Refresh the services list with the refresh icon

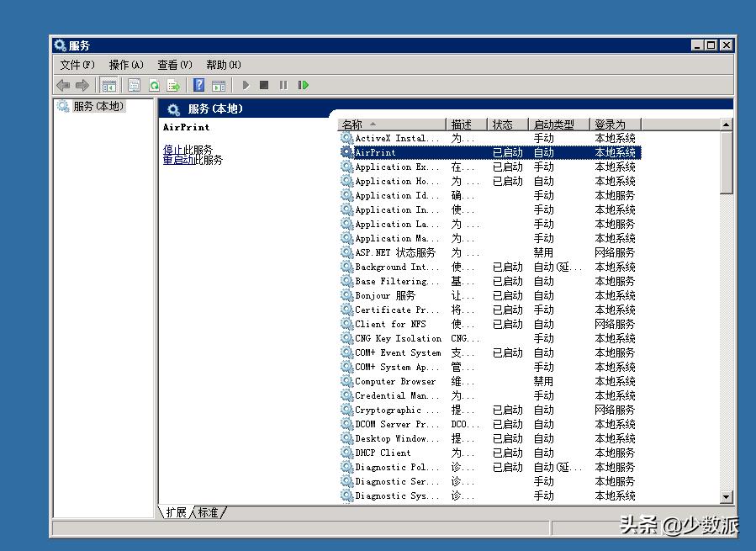(x=155, y=84)
